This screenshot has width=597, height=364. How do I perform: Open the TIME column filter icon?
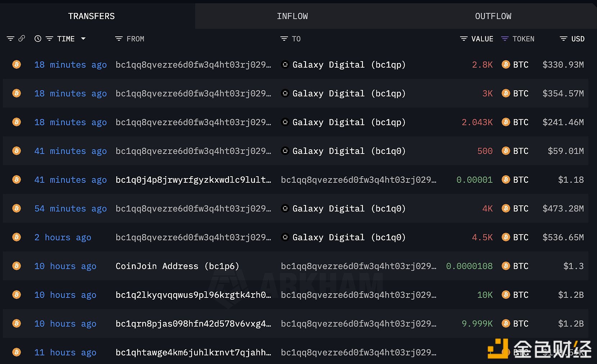tap(49, 38)
